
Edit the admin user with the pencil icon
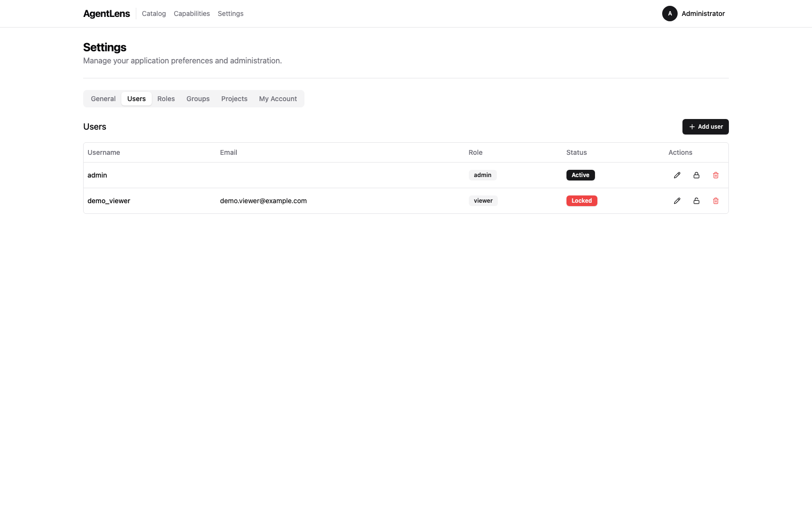click(677, 175)
